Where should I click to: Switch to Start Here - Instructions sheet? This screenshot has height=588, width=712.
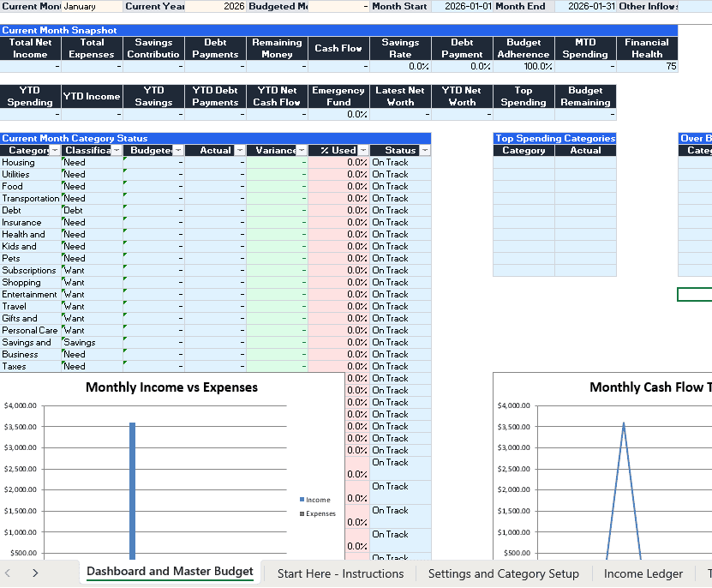coord(340,573)
